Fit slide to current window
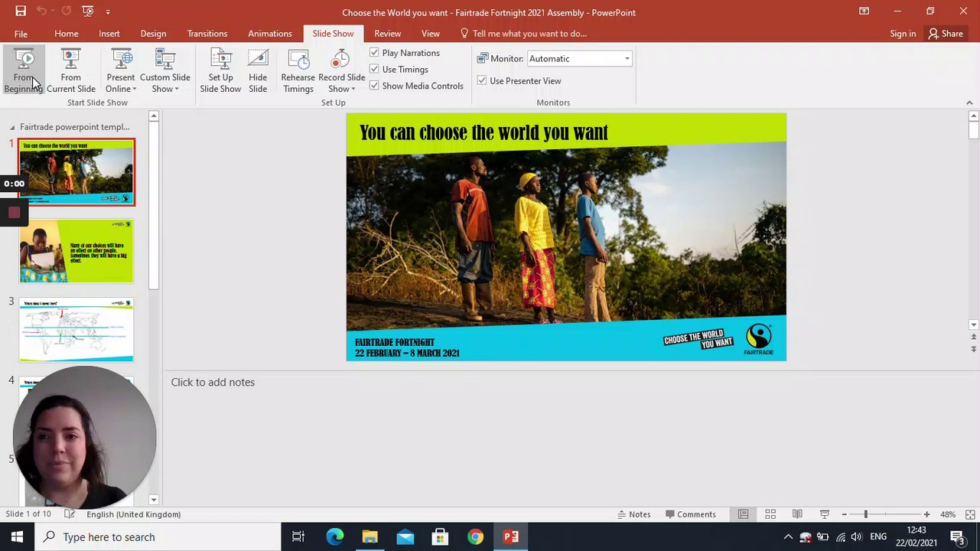 (x=970, y=514)
